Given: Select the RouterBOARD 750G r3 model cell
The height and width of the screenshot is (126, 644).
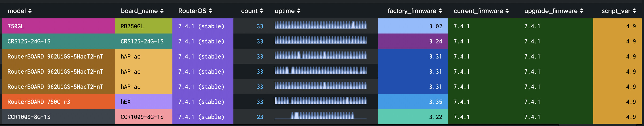Looking at the screenshot, I should click(58, 101).
